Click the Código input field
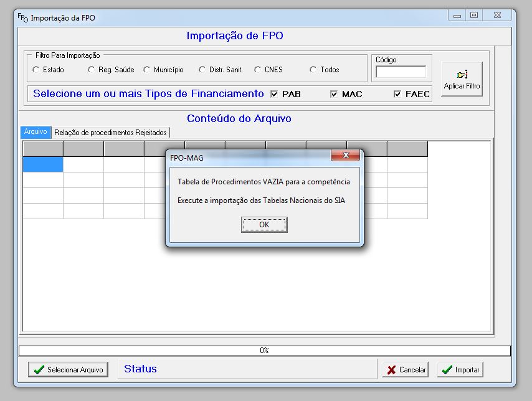This screenshot has width=532, height=401. tap(401, 72)
